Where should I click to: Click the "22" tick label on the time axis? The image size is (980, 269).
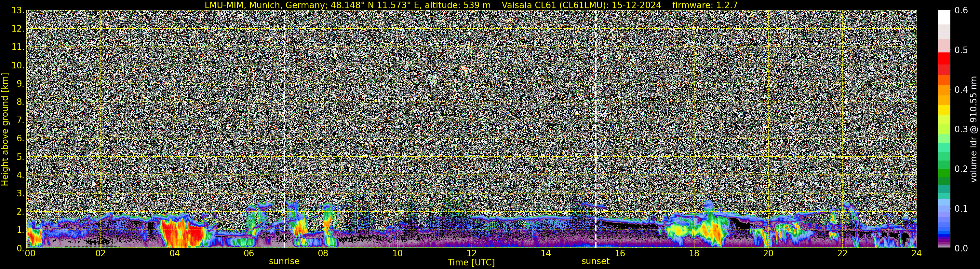click(x=842, y=253)
